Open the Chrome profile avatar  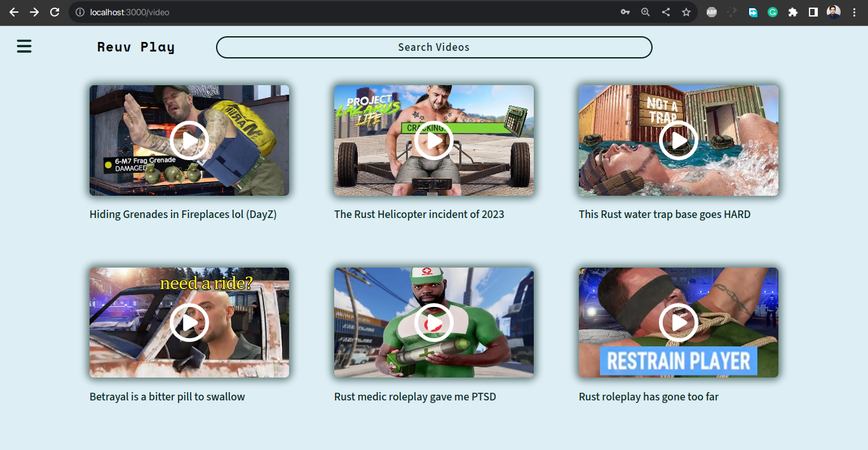click(x=834, y=12)
